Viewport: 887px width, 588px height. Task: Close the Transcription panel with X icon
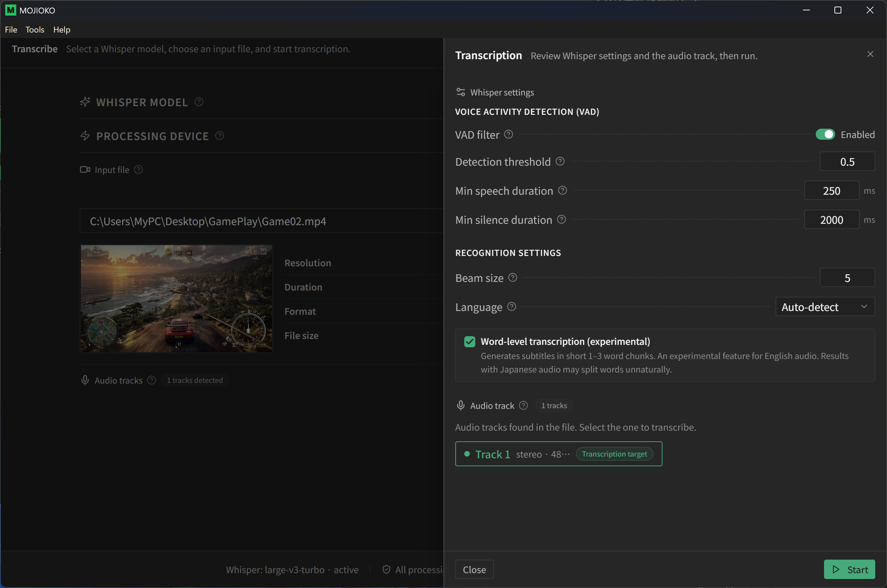[870, 54]
